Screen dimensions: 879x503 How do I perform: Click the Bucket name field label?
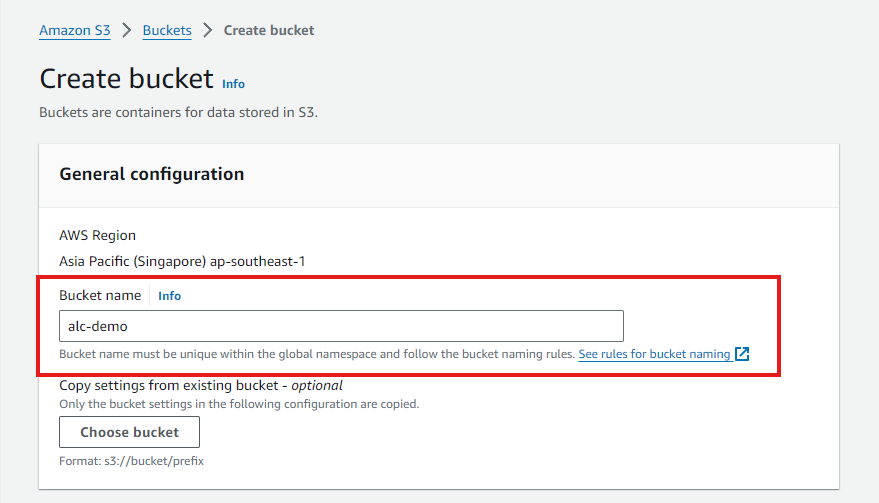click(100, 295)
